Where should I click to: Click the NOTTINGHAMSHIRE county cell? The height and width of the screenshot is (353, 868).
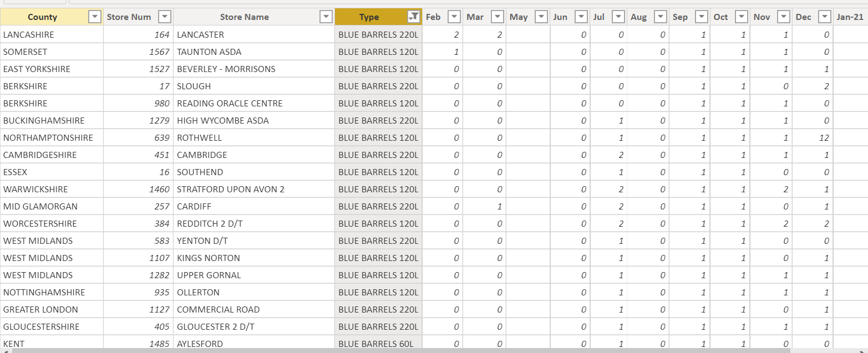(x=52, y=292)
